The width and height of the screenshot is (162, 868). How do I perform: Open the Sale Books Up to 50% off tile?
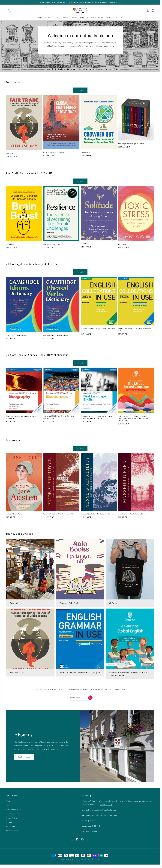tap(80, 569)
